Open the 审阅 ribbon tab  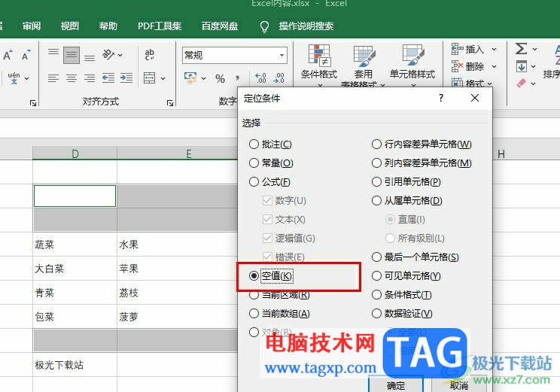(32, 26)
